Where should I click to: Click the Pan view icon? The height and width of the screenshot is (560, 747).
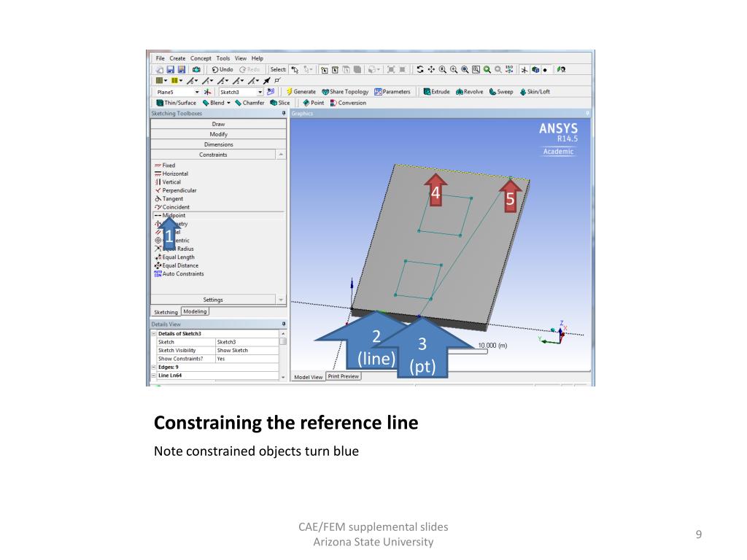[x=431, y=69]
